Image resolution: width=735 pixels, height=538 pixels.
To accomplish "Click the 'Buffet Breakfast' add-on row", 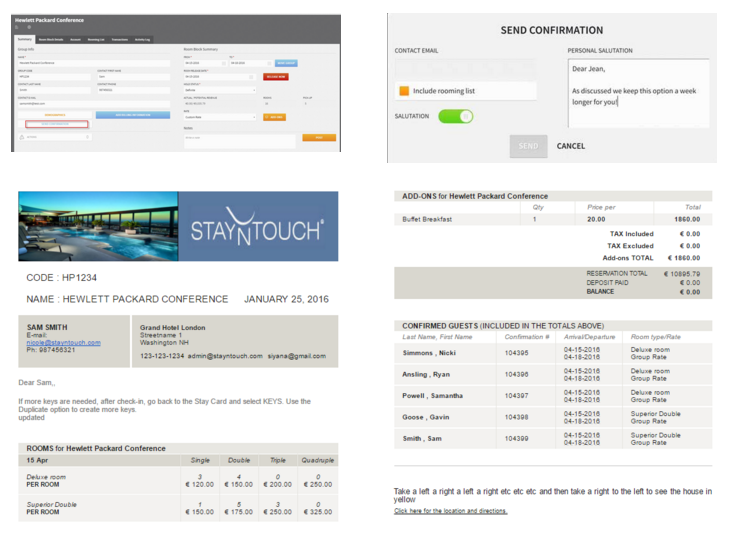I will [x=553, y=219].
